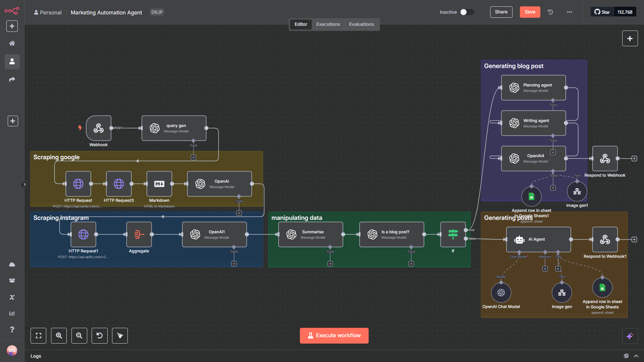Open Insights via the chart sidebar icon
This screenshot has height=362, width=644.
click(12, 313)
